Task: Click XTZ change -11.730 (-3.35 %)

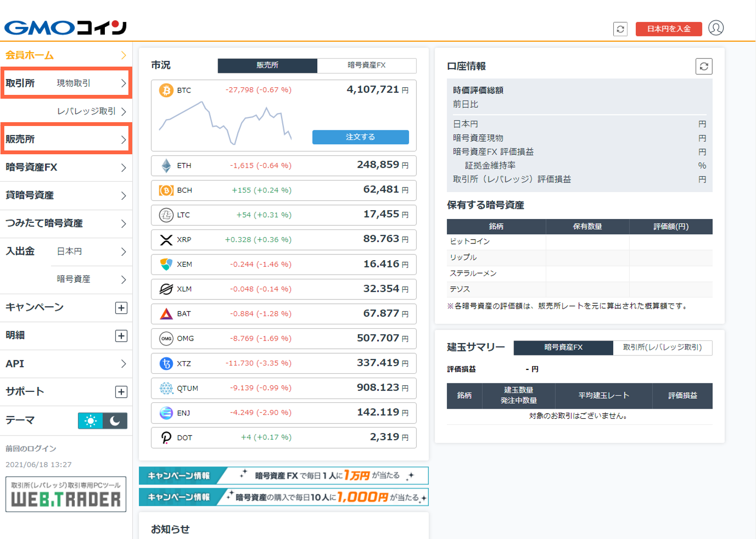Action: pos(258,363)
